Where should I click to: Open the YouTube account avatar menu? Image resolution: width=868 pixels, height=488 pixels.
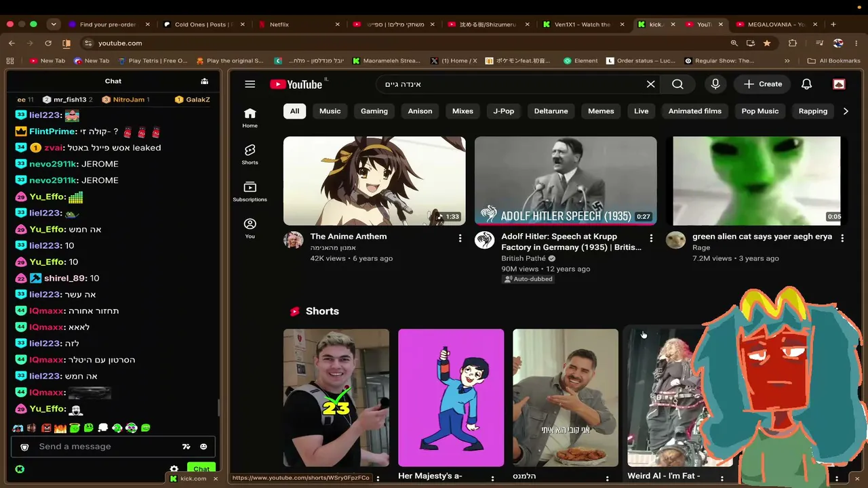[839, 84]
